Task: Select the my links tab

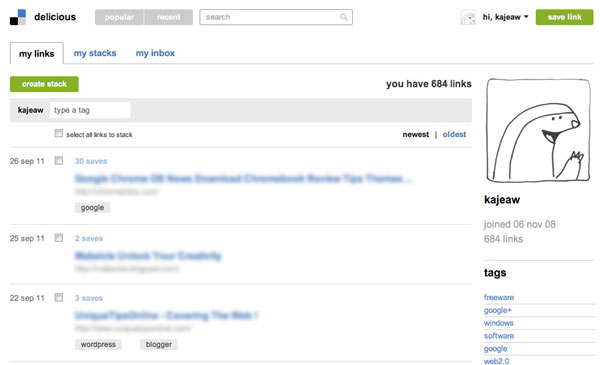Action: pos(37,54)
